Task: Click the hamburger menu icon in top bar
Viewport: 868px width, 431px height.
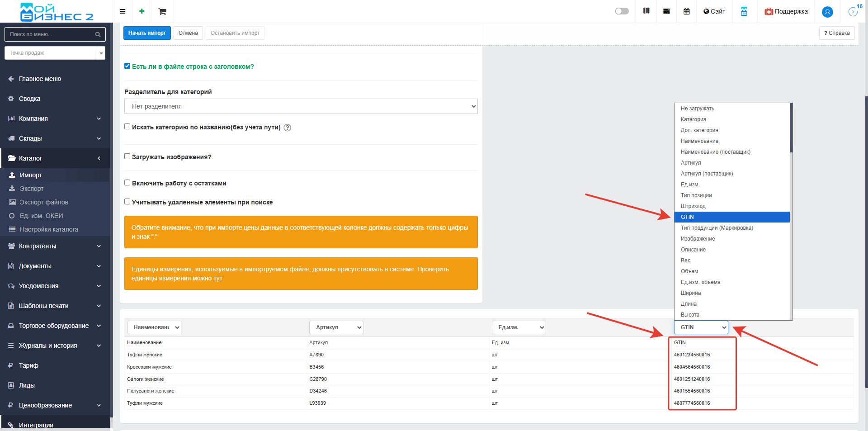Action: pos(122,11)
